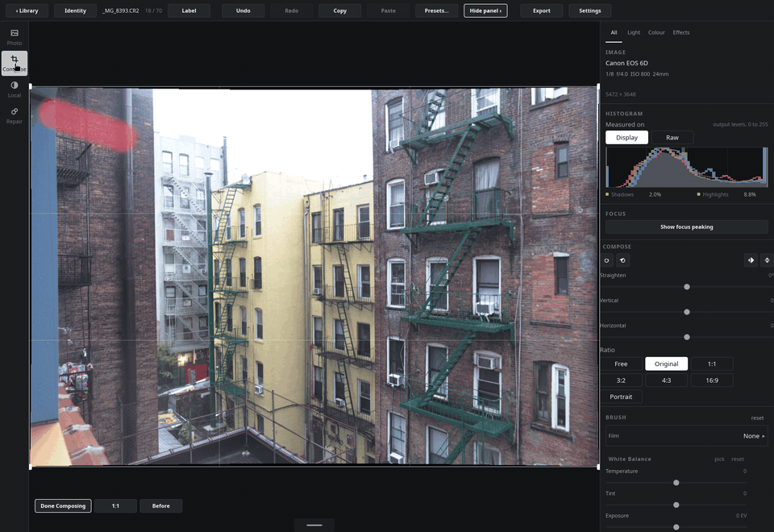Go back to the Library
The height and width of the screenshot is (532, 774).
click(27, 10)
